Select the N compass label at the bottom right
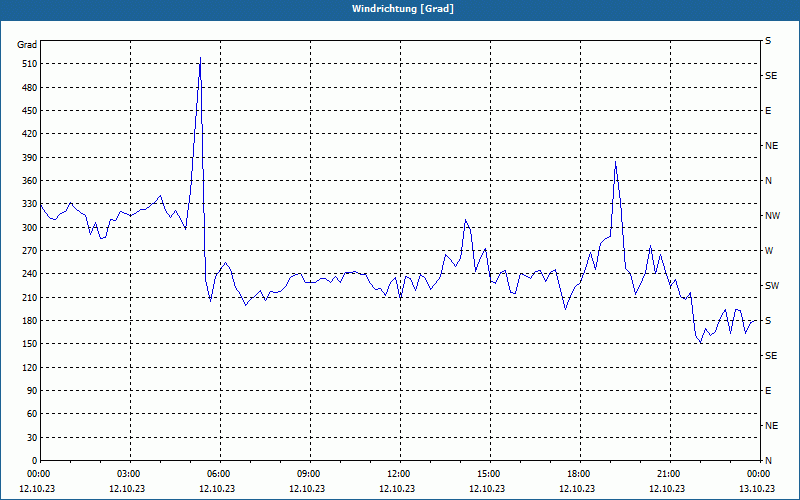 point(769,461)
